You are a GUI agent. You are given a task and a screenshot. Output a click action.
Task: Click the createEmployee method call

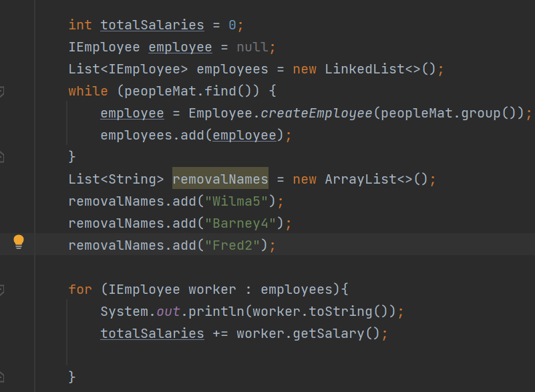pos(317,114)
